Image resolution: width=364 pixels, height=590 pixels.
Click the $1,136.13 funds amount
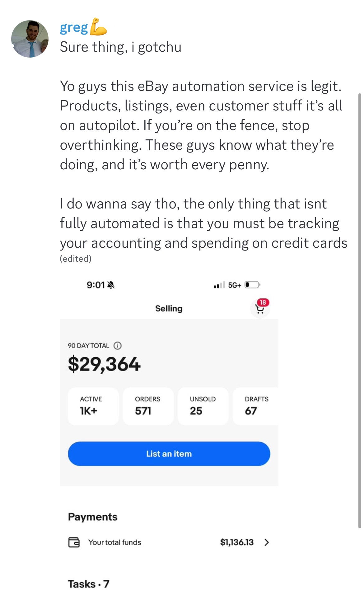point(237,542)
